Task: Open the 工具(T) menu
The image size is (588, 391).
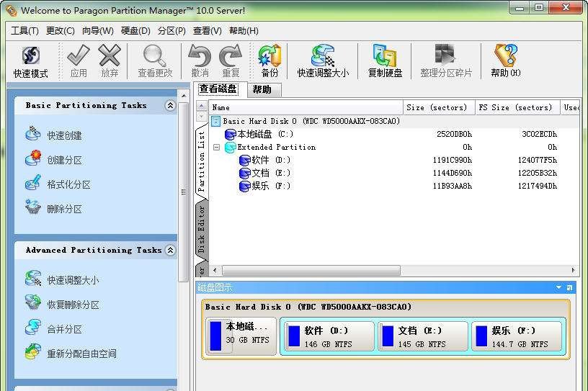Action: 24,31
